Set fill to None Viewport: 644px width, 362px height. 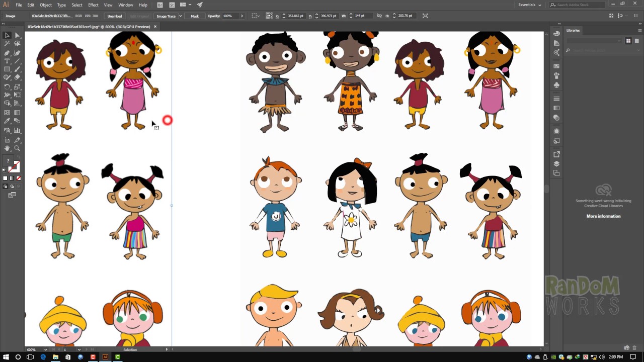19,178
